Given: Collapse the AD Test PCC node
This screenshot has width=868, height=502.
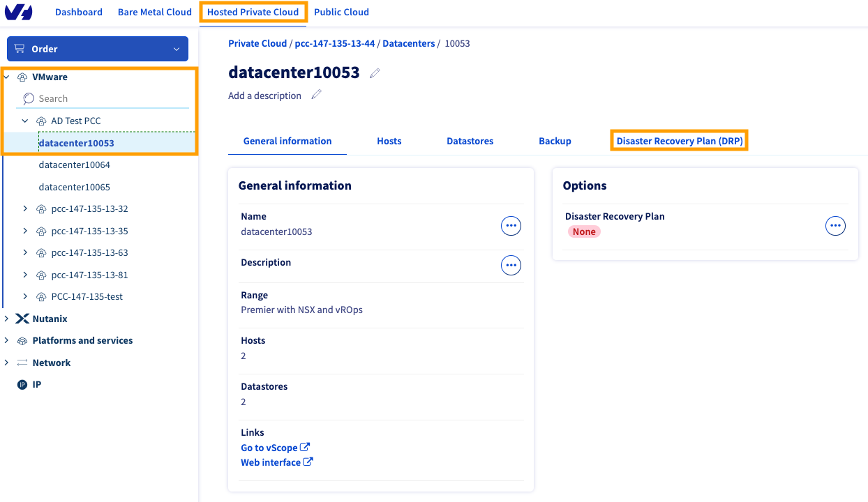Looking at the screenshot, I should coord(25,121).
